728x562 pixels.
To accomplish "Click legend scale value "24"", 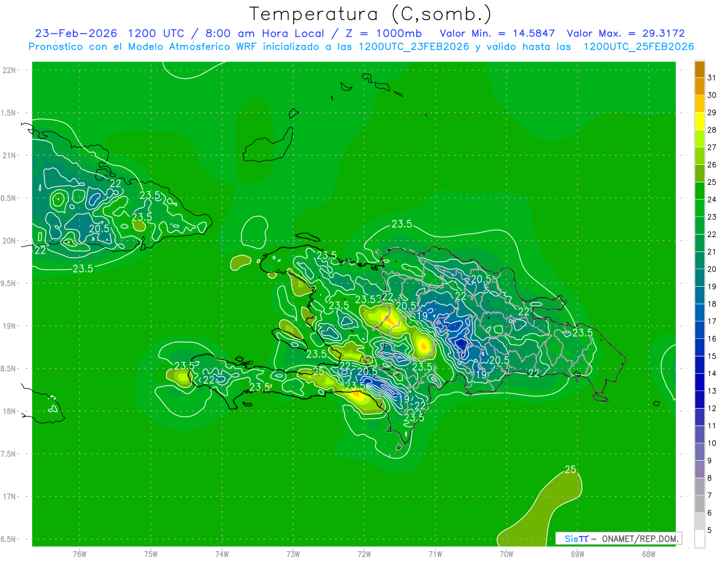I will point(712,199).
